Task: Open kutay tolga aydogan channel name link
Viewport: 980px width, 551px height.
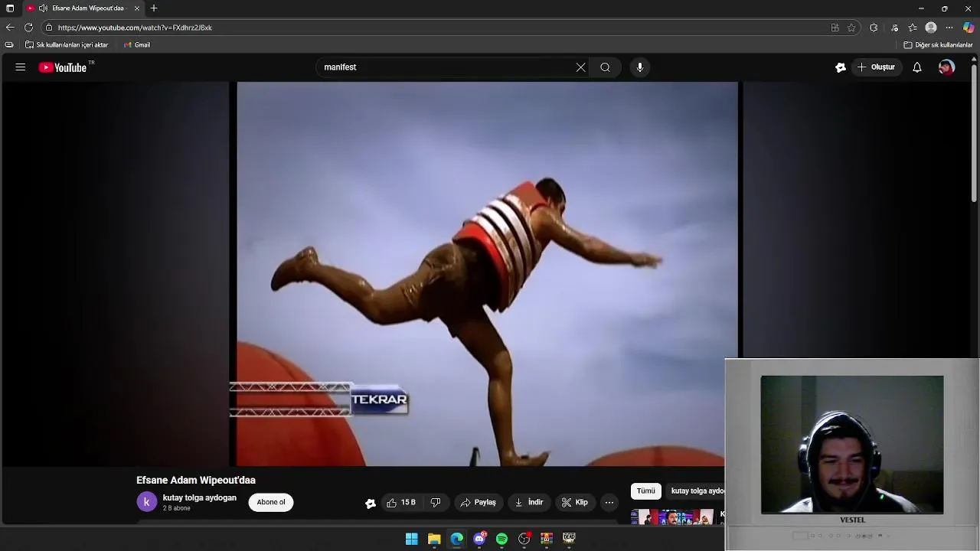Action: pos(200,497)
